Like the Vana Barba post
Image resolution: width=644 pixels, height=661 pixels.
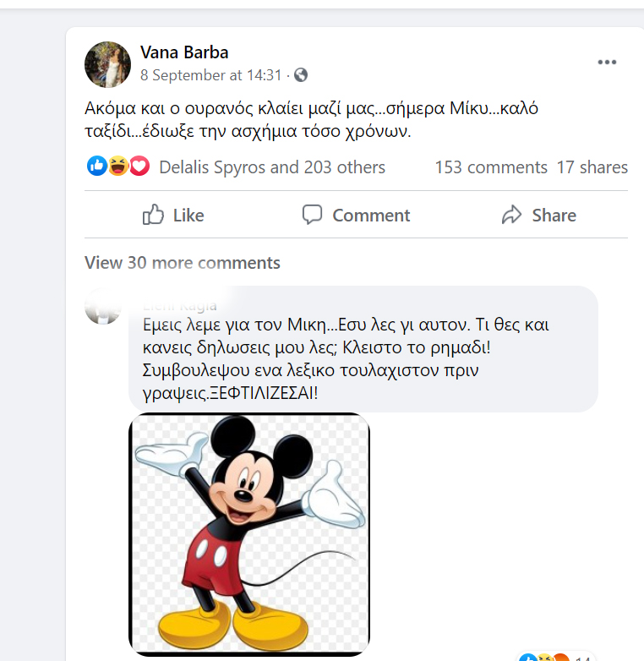[174, 216]
